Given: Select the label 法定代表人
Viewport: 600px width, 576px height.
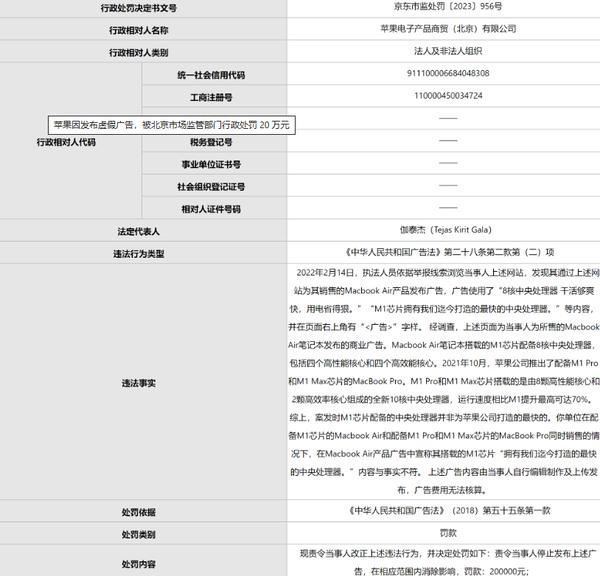Looking at the screenshot, I should pos(139,232).
